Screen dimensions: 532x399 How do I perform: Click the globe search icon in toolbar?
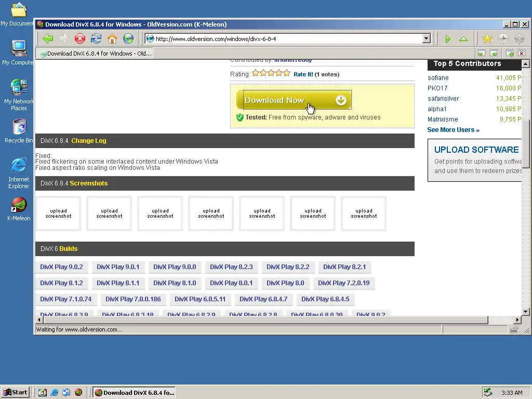tap(128, 38)
